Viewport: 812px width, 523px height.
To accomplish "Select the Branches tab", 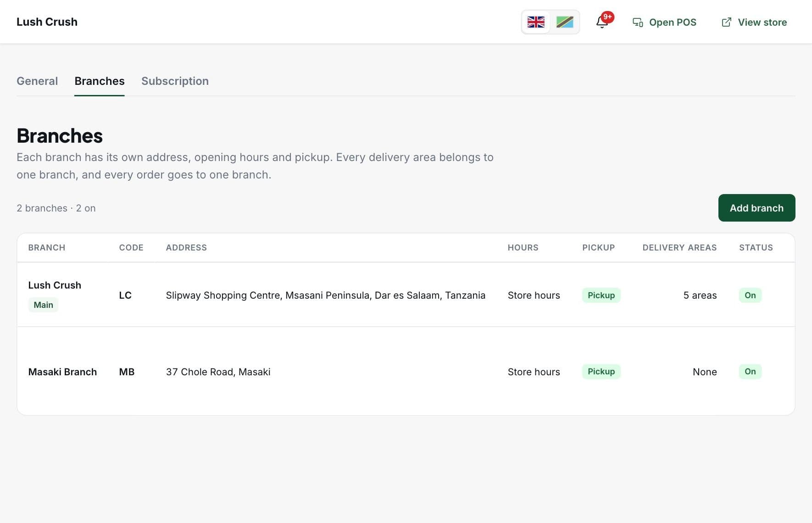I will pyautogui.click(x=100, y=81).
